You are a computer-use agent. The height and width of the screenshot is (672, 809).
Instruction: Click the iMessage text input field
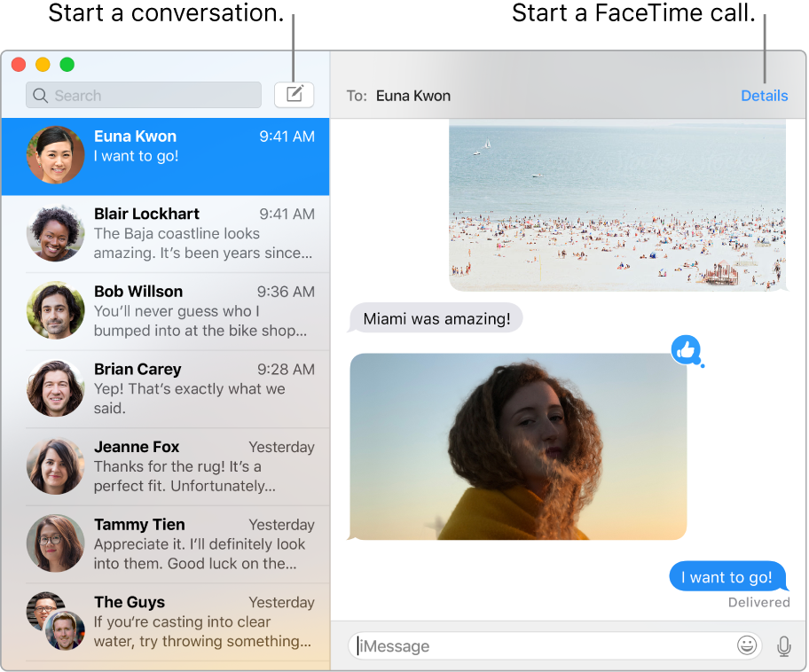(532, 645)
